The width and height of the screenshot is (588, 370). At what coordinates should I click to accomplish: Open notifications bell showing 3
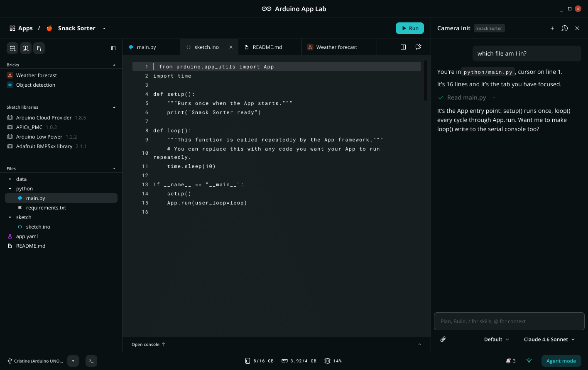(x=511, y=361)
